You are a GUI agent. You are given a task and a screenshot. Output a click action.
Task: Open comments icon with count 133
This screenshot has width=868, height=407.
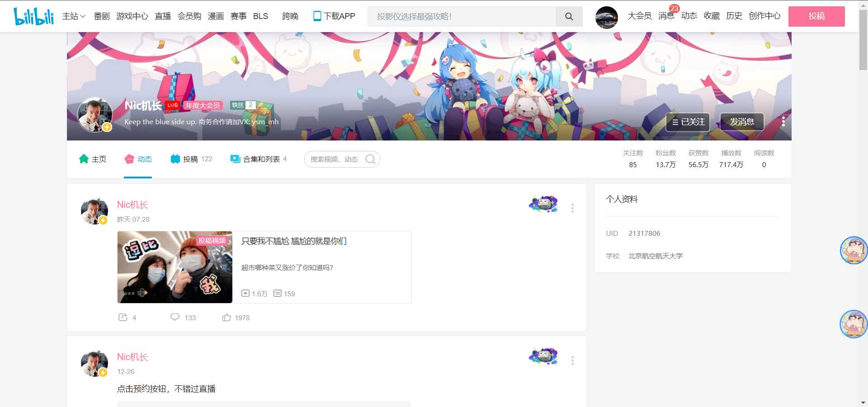click(175, 317)
